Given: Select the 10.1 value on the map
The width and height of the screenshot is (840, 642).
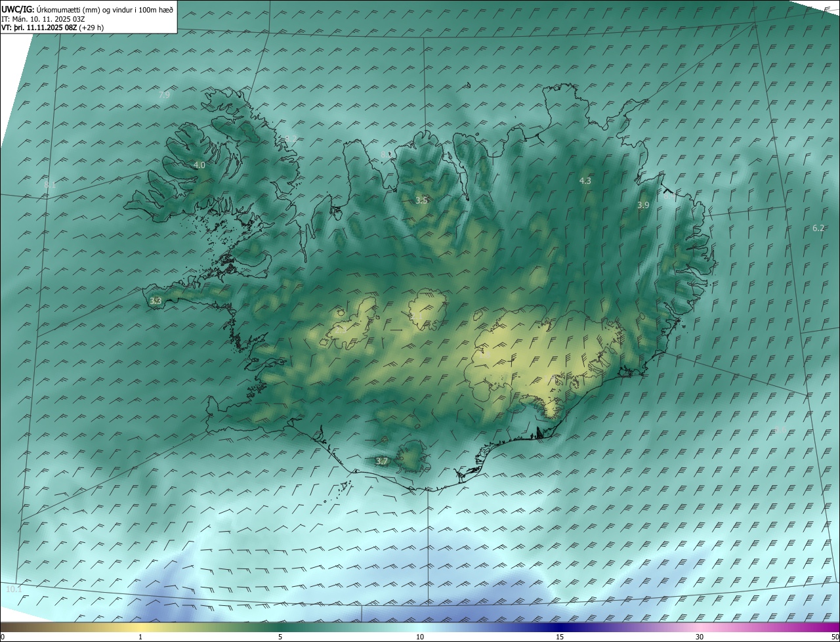Looking at the screenshot, I should pyautogui.click(x=14, y=589).
